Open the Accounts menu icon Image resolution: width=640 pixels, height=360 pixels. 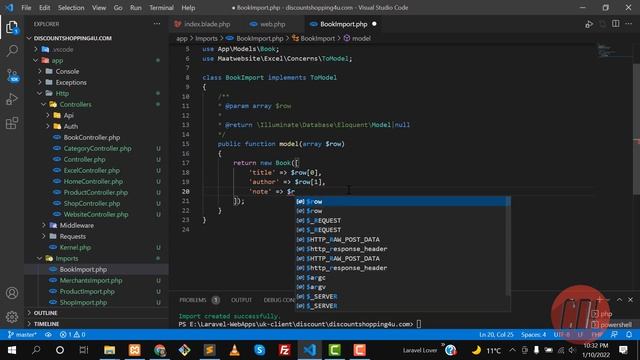coord(12,293)
